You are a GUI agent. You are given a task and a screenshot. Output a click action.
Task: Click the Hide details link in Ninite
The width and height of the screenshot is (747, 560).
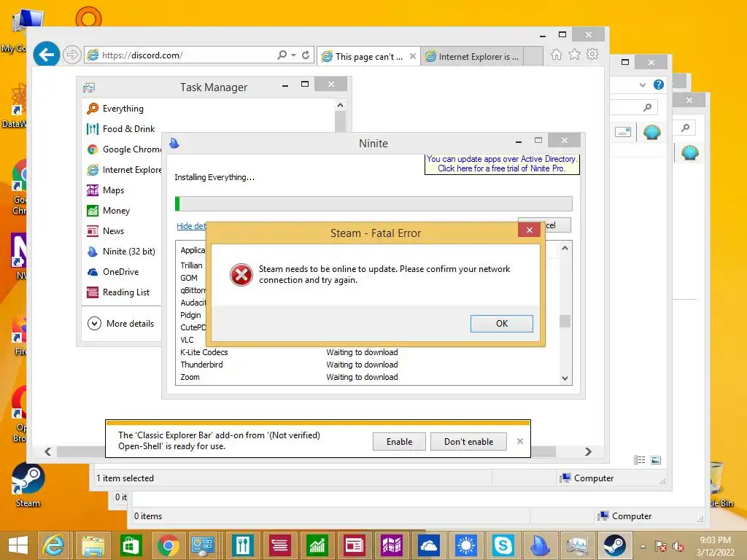[191, 226]
